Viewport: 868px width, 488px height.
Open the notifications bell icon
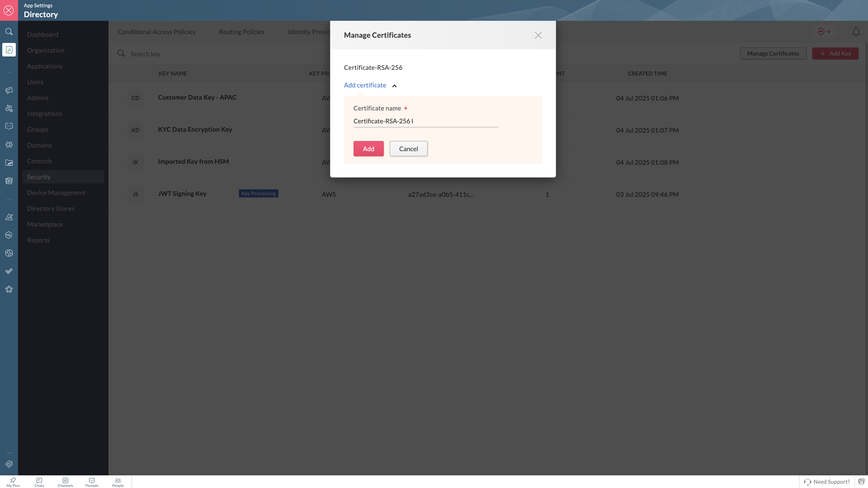[x=856, y=32]
